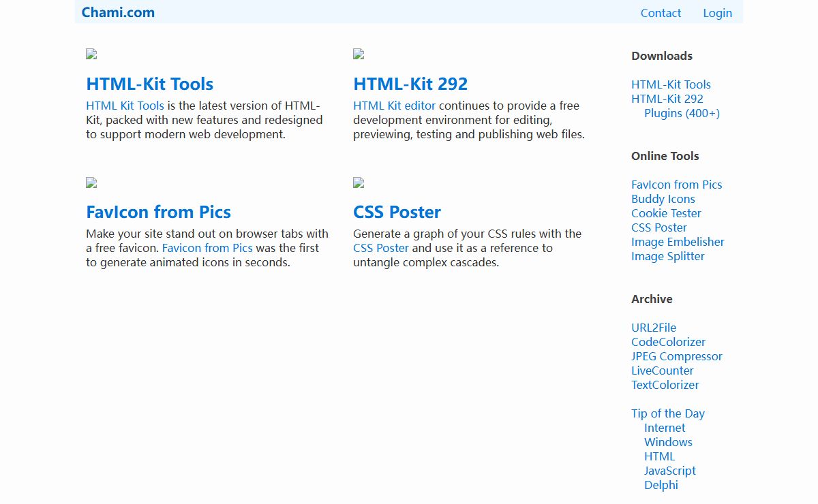
Task: Open the HTML-Kit Tools heading link
Action: pos(149,84)
